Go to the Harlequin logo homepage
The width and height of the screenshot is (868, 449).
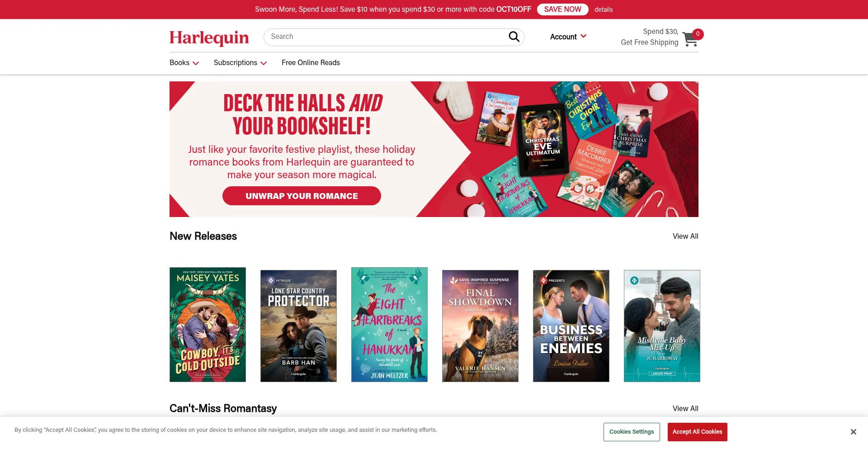tap(209, 38)
